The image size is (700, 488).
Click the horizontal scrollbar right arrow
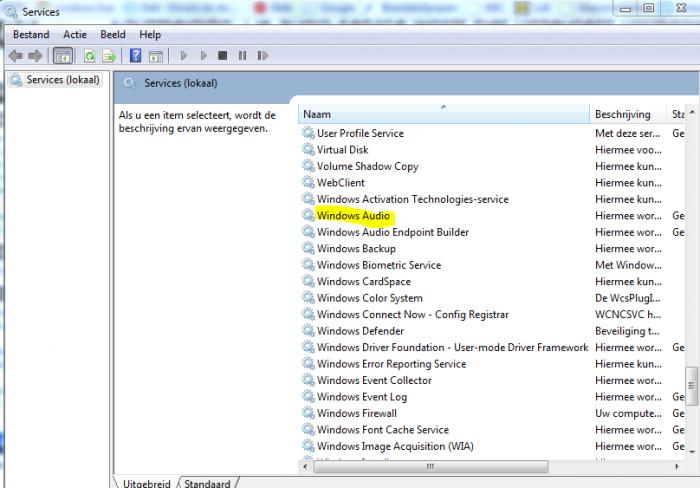[677, 467]
